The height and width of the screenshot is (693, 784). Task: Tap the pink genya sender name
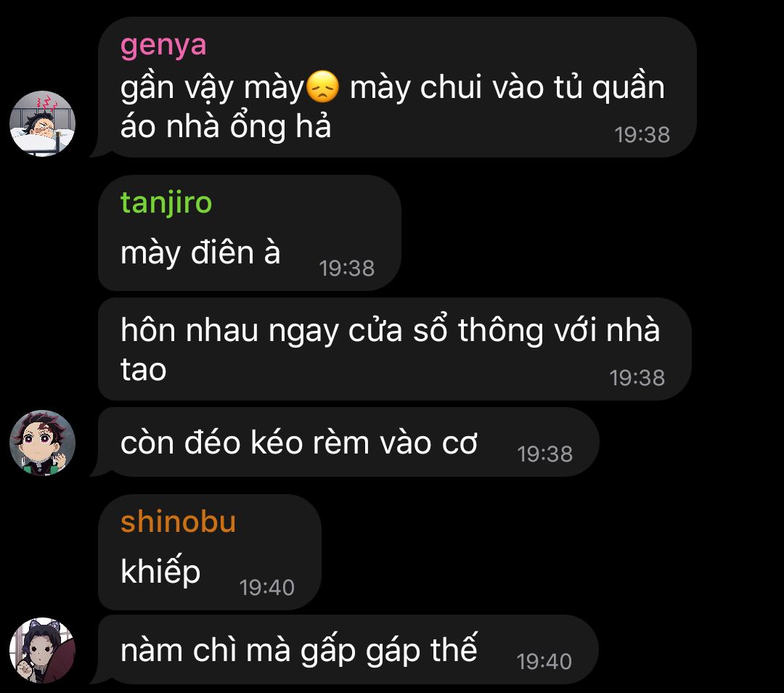click(163, 46)
